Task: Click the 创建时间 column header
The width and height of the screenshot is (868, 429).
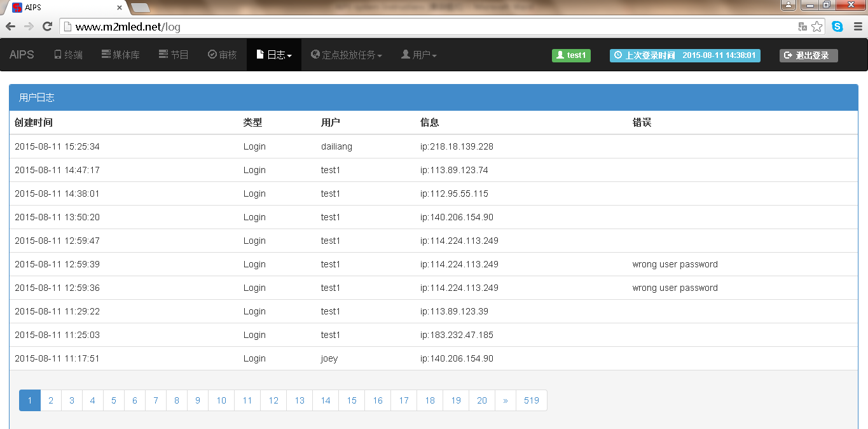Action: (x=34, y=122)
